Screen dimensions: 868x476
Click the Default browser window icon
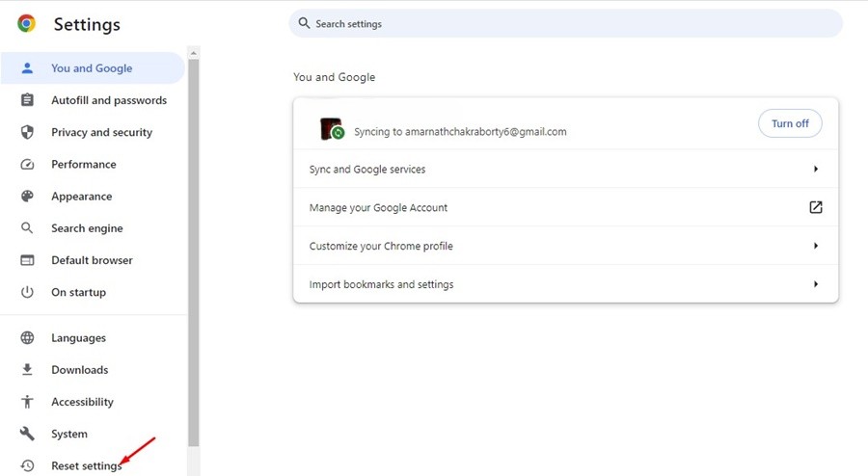[x=27, y=260]
